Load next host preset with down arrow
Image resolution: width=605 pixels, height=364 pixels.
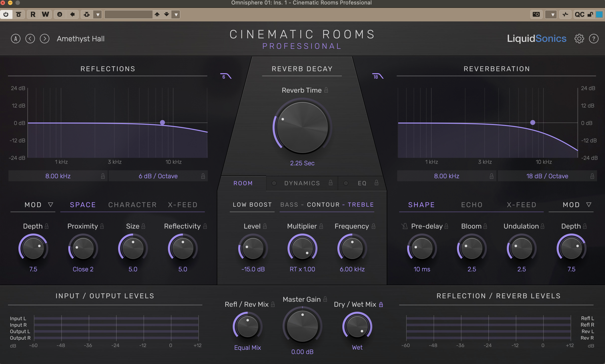tap(167, 14)
